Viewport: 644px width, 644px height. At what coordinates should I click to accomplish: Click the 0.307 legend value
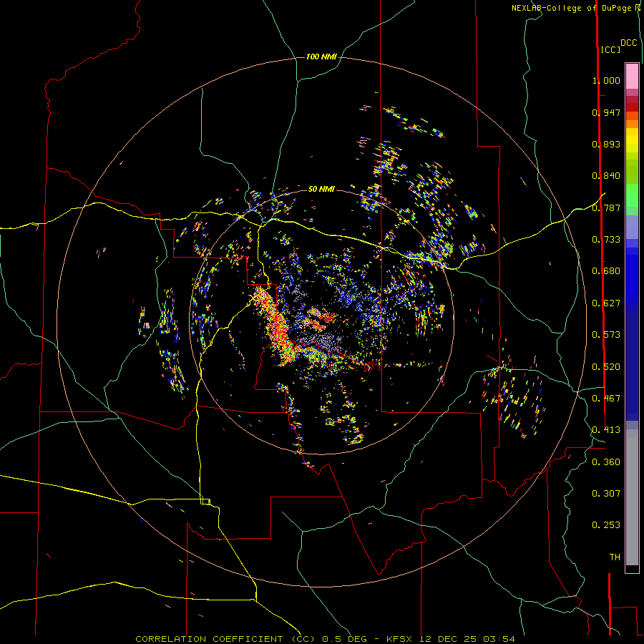point(606,494)
